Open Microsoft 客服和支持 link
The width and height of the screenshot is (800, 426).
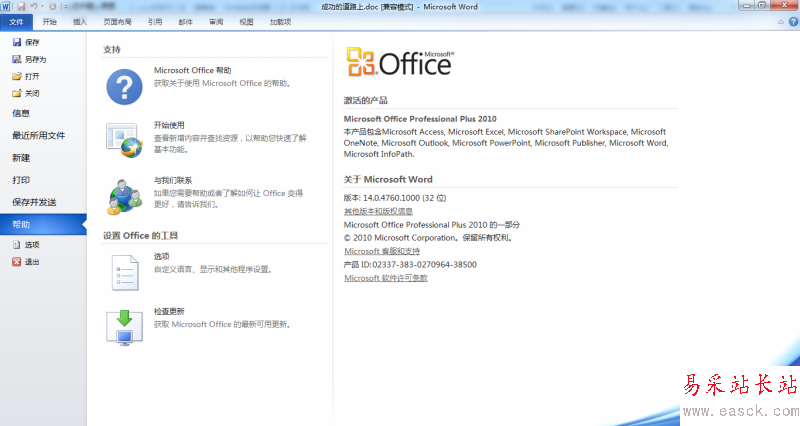coord(382,251)
